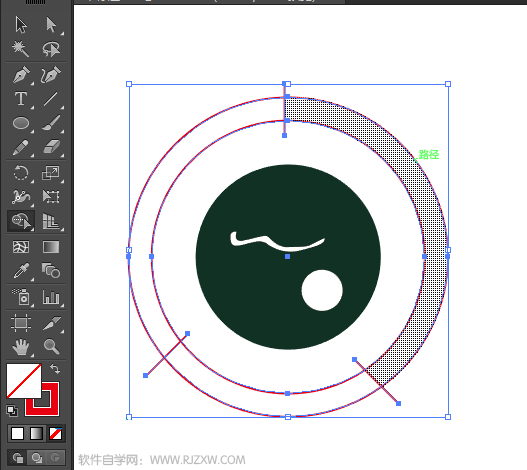
Task: Select the Selection tool arrow
Action: click(21, 25)
